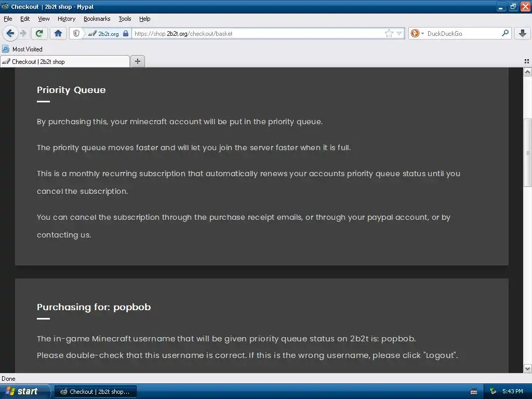Open a new tab with the plus button
The width and height of the screenshot is (532, 399).
137,61
